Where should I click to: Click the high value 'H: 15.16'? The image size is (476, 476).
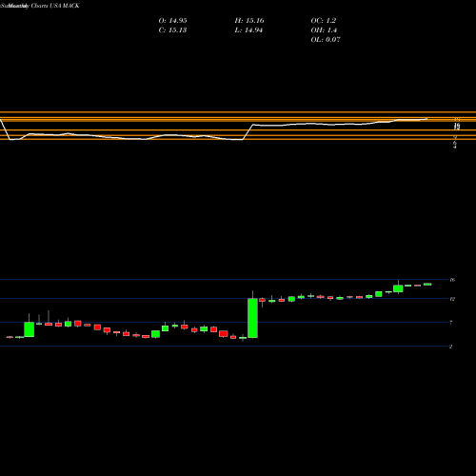click(x=249, y=21)
